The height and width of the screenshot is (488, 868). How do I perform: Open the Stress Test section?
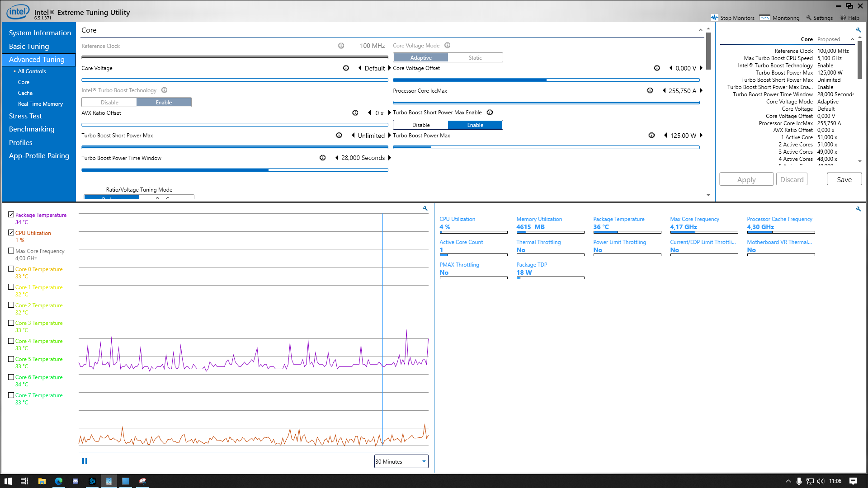tap(25, 116)
